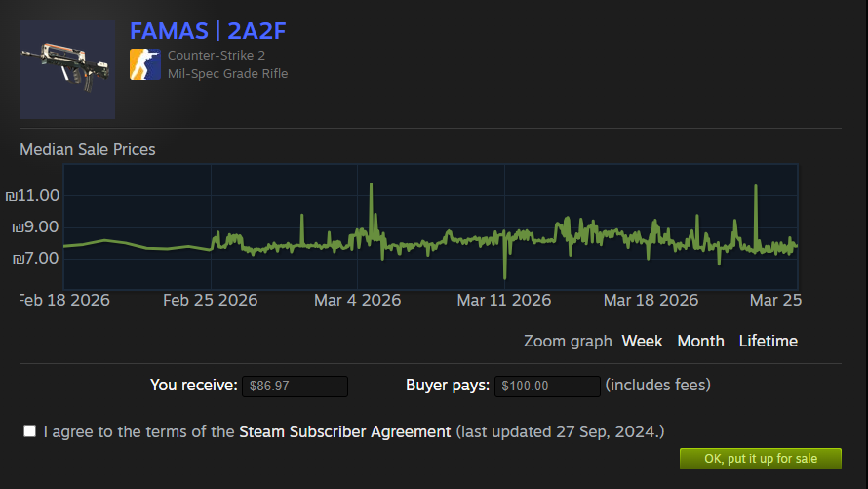Open the Steam Subscriber Agreement link
The height and width of the screenshot is (489, 868).
point(344,431)
